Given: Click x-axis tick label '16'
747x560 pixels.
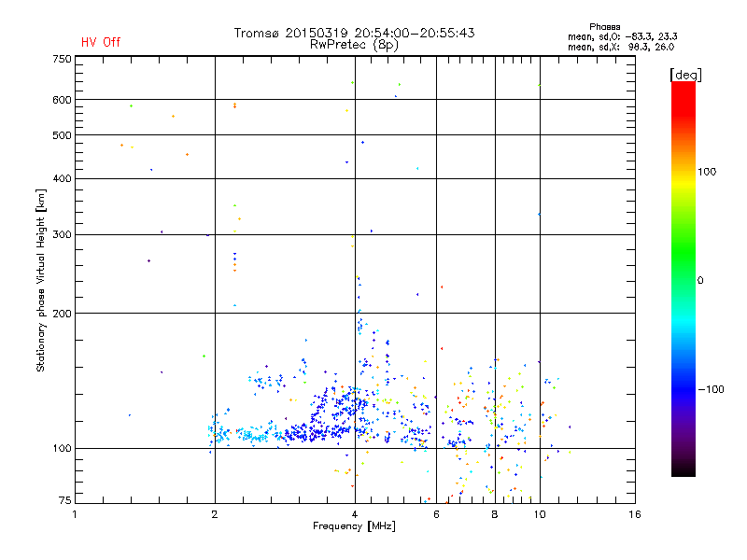Looking at the screenshot, I should pyautogui.click(x=635, y=514).
